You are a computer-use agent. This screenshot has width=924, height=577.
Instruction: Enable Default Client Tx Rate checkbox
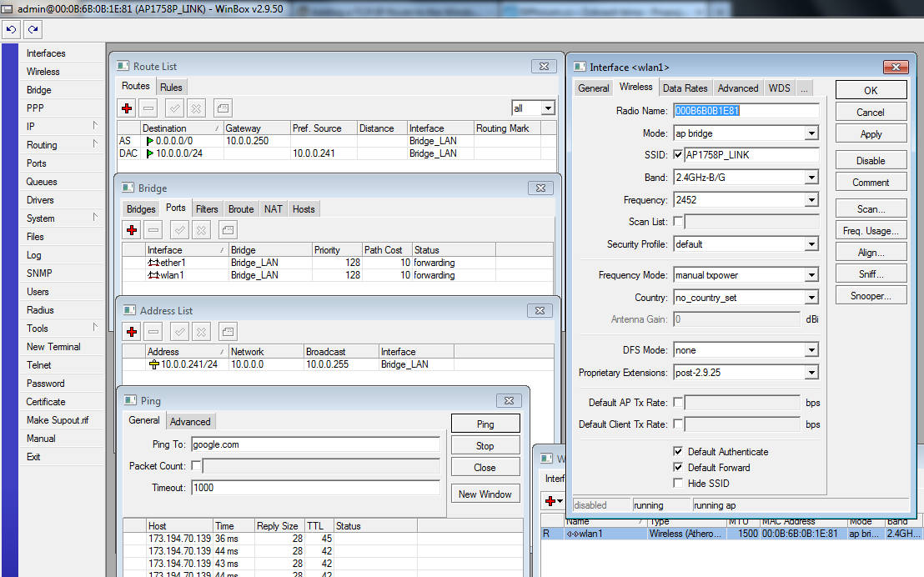click(678, 424)
